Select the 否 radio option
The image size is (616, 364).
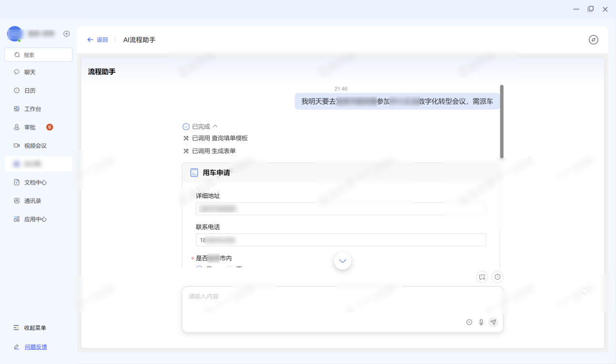(x=228, y=268)
